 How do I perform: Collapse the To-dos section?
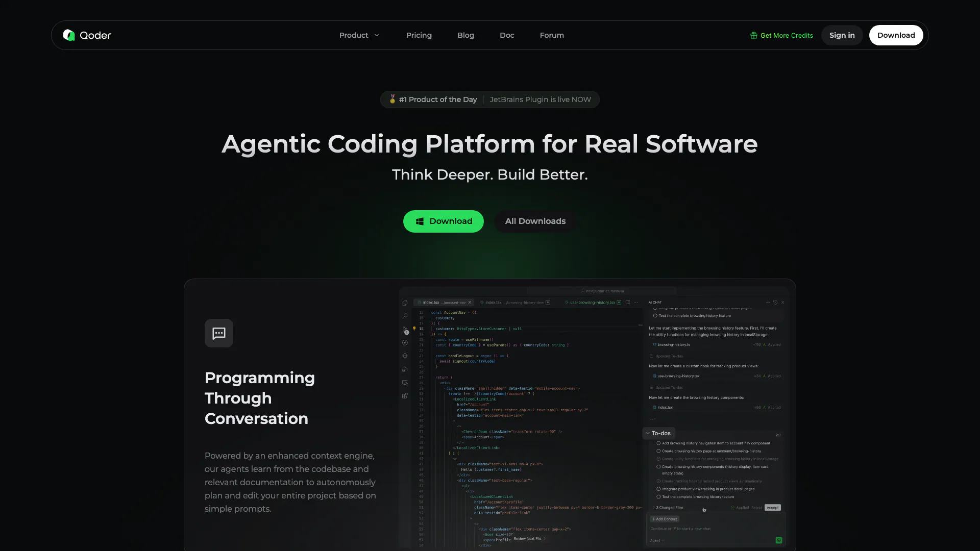coord(648,433)
